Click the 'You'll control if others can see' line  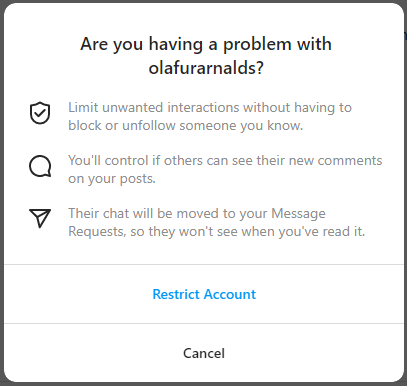225,161
